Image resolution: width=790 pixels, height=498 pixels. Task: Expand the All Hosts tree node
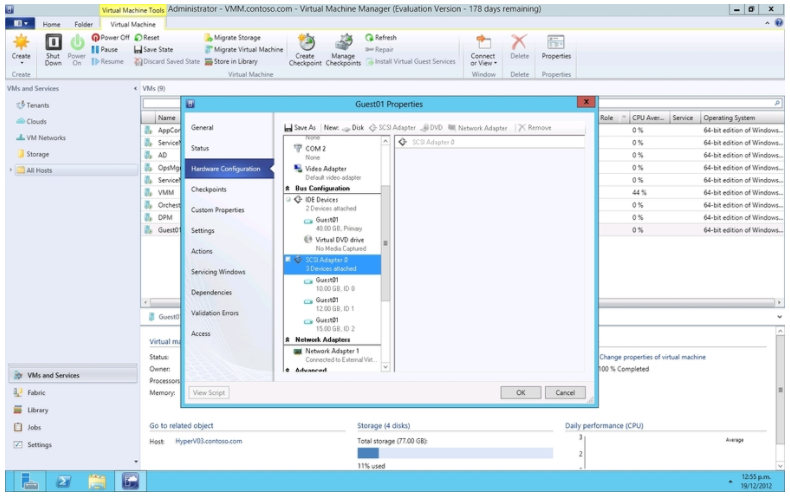pos(11,170)
